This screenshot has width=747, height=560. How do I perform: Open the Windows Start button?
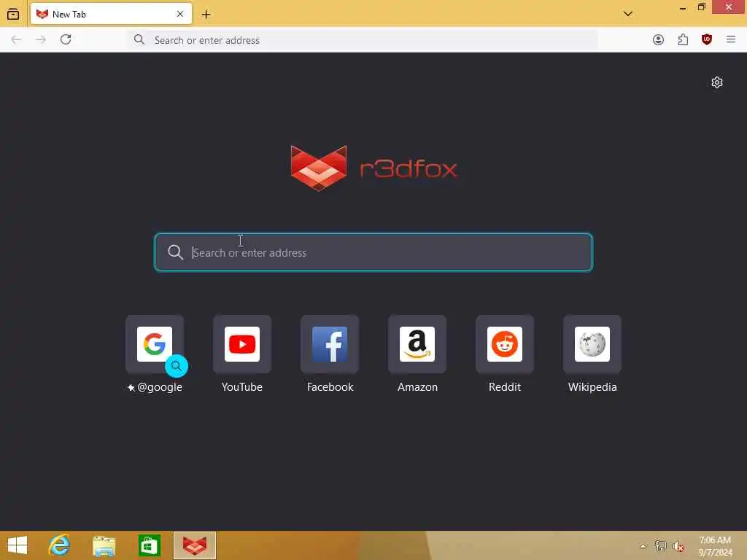(18, 545)
